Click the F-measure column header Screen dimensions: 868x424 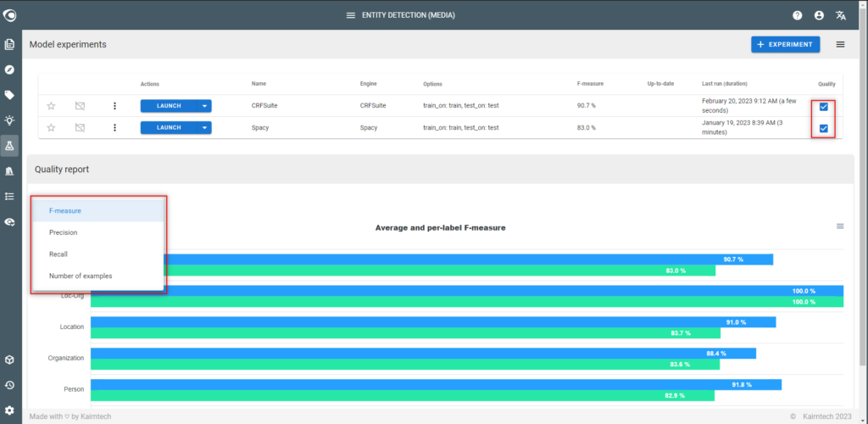tap(590, 84)
